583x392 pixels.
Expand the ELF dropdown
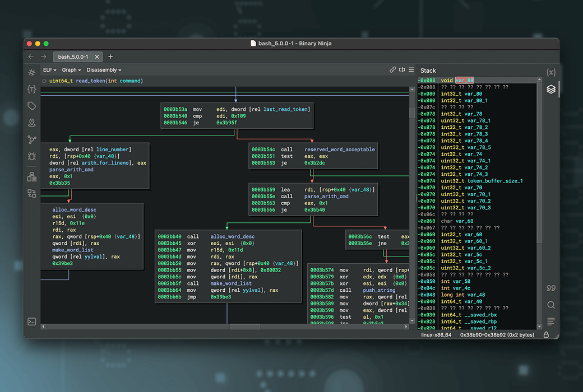[x=47, y=70]
